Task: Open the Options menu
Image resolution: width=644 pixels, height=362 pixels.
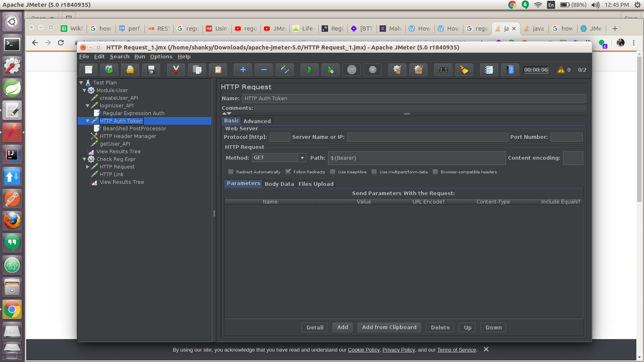Action: (161, 57)
